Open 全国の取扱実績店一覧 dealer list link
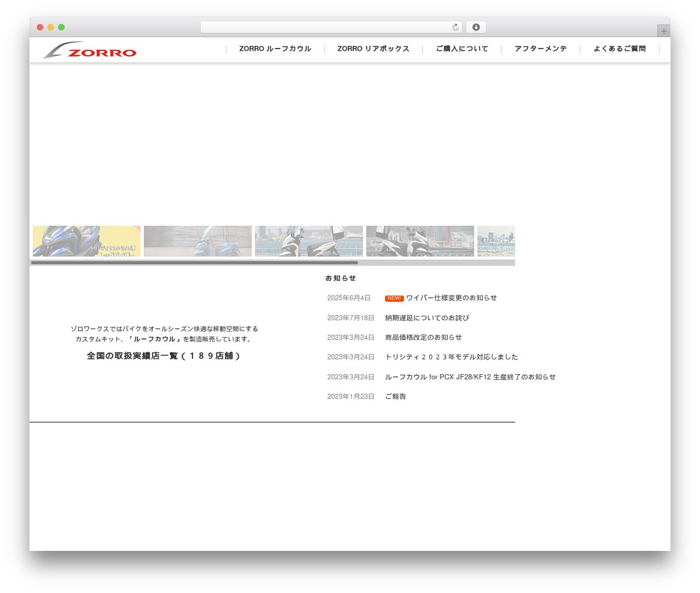Screen dimensions: 700x593 tap(164, 356)
